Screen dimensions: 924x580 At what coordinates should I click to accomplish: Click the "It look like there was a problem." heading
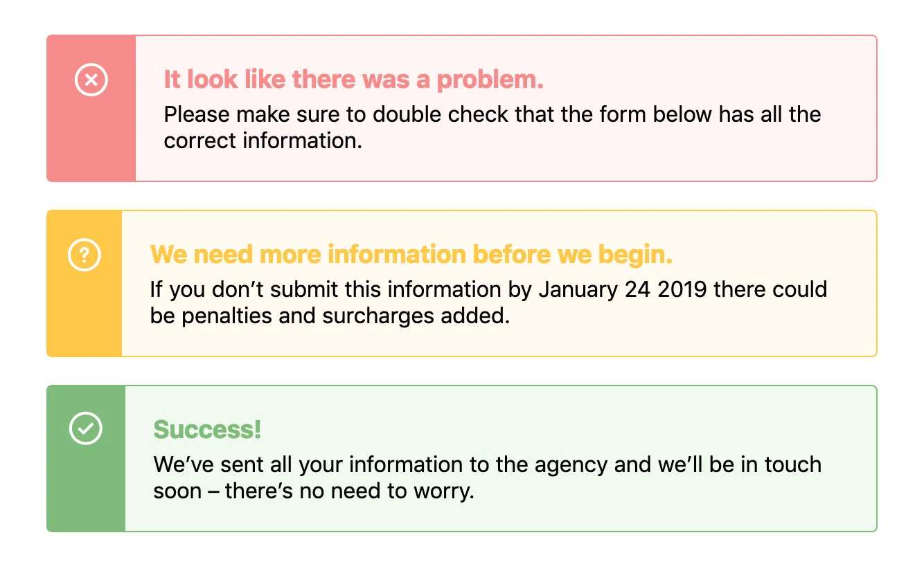353,80
